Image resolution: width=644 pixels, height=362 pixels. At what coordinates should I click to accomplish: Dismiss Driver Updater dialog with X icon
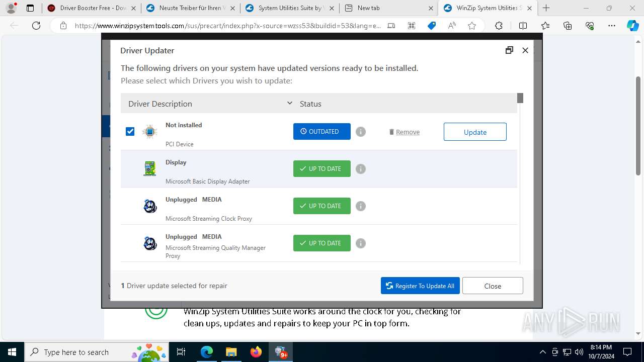pos(525,50)
